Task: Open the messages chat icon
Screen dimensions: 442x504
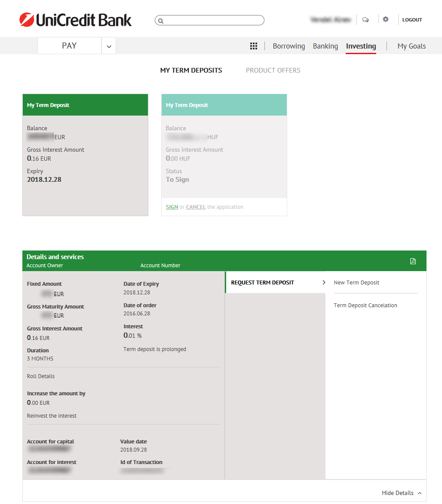Action: point(365,20)
